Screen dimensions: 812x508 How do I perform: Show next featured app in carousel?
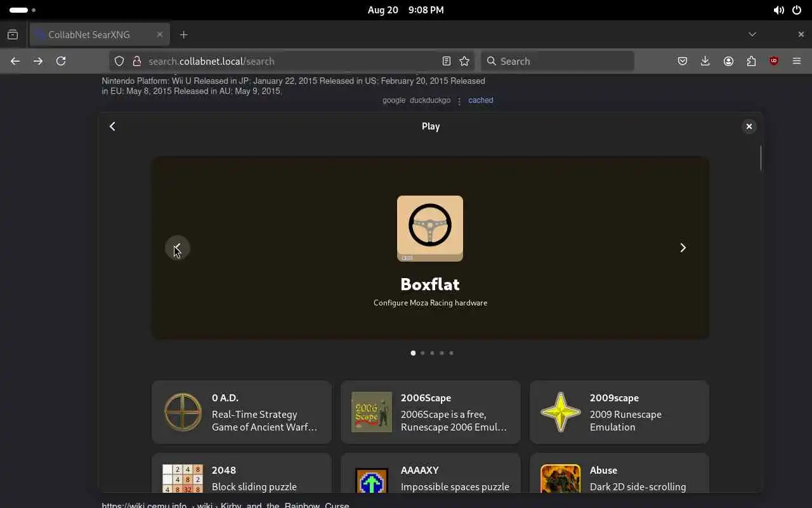click(x=683, y=248)
